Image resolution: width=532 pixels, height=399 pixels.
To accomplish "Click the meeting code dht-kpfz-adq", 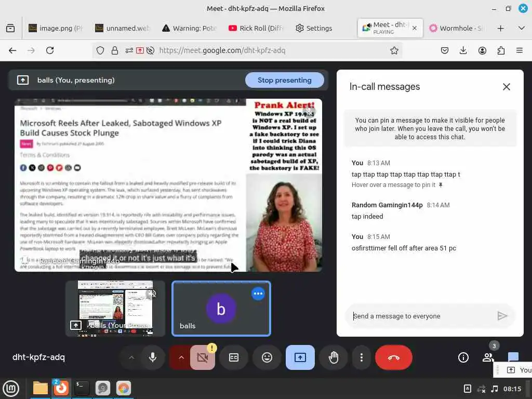I will click(38, 357).
